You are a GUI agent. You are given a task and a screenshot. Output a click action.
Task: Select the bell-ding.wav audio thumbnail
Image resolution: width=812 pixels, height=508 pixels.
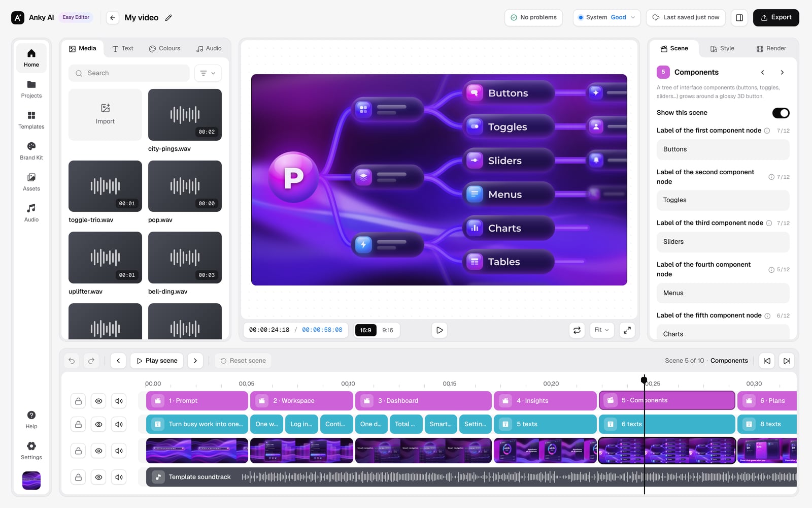coord(185,258)
